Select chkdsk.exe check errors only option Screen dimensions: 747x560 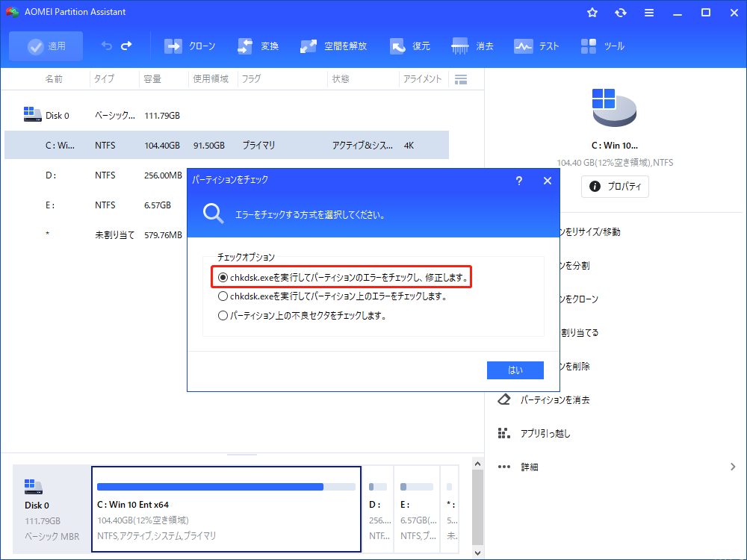click(332, 296)
